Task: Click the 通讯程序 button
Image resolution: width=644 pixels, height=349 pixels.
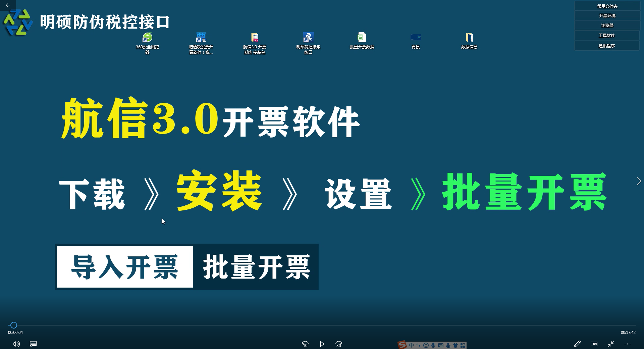Action: [607, 46]
